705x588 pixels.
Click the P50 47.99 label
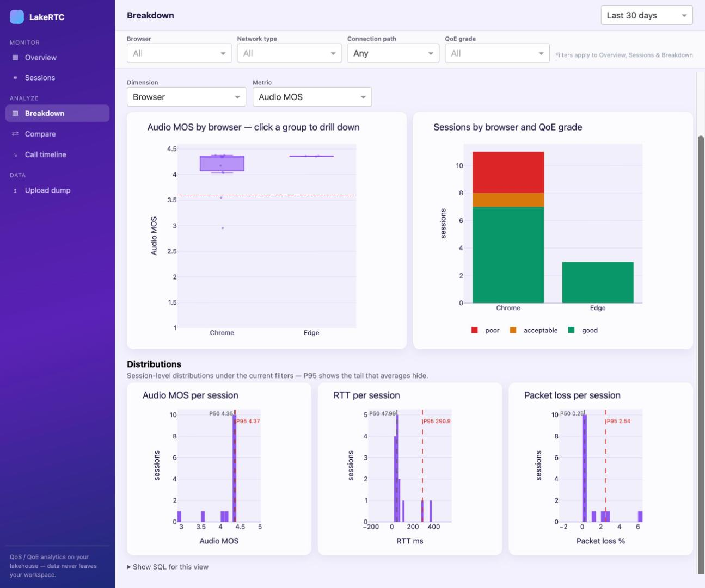point(383,413)
